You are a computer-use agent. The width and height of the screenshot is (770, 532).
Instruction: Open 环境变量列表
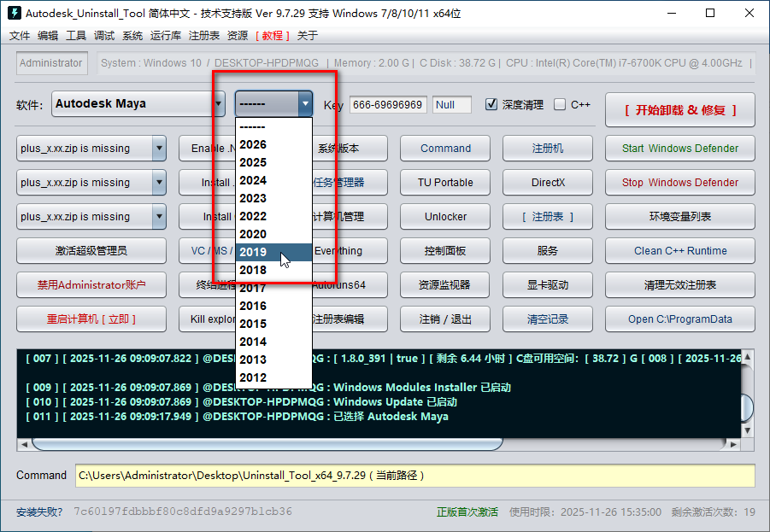coord(680,216)
